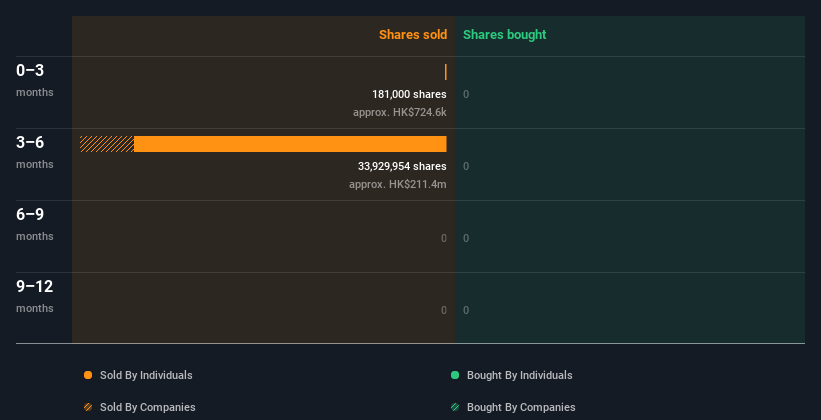Select the solid orange 3–6 months bar

coord(290,144)
